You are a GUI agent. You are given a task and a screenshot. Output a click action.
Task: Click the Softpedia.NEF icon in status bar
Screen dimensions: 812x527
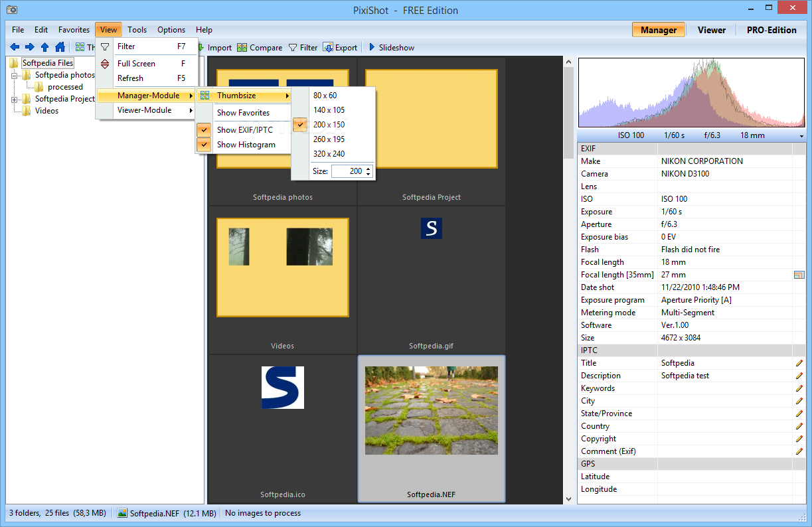[122, 513]
